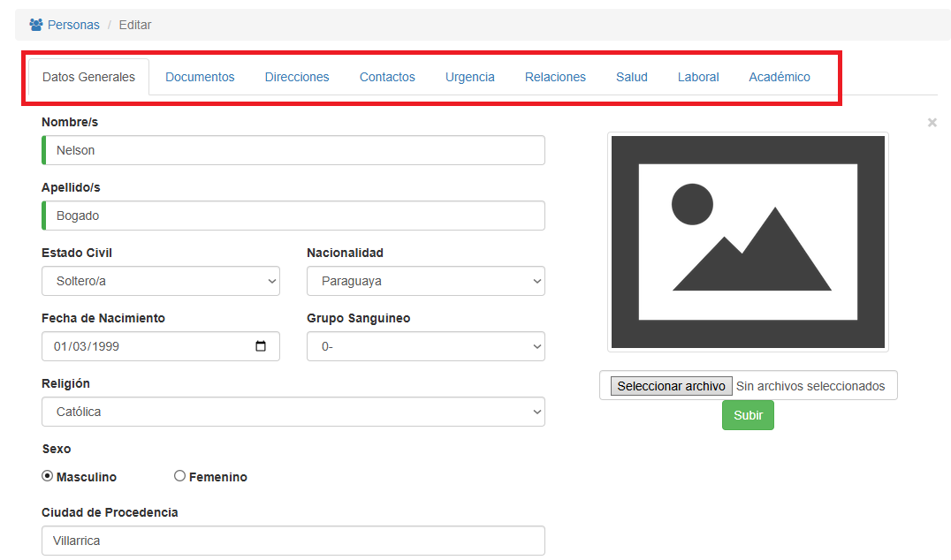Image resolution: width=951 pixels, height=560 pixels.
Task: Open the Estado Civil dropdown
Action: point(161,281)
